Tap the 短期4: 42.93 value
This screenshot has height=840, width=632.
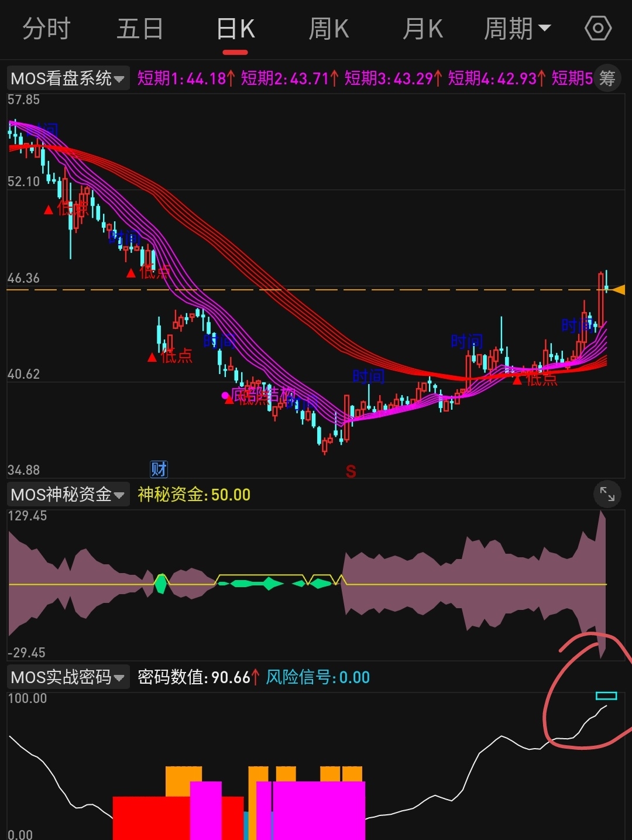pyautogui.click(x=497, y=78)
